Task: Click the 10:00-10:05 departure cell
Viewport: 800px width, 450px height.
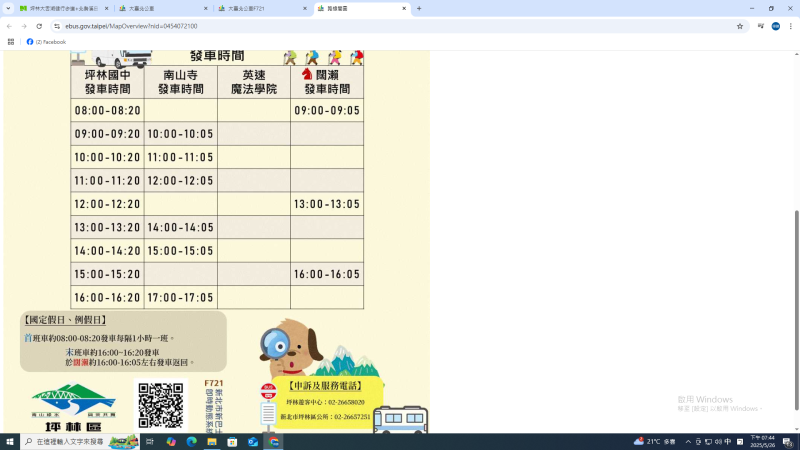Action: (181, 134)
